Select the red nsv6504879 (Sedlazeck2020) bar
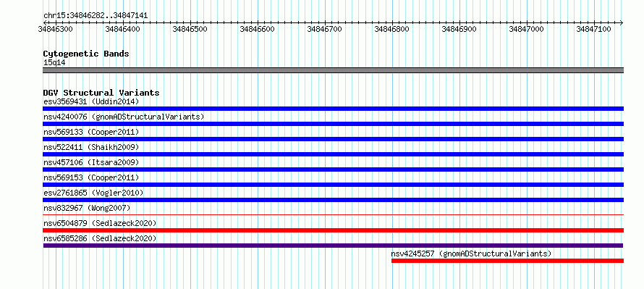 coord(333,230)
